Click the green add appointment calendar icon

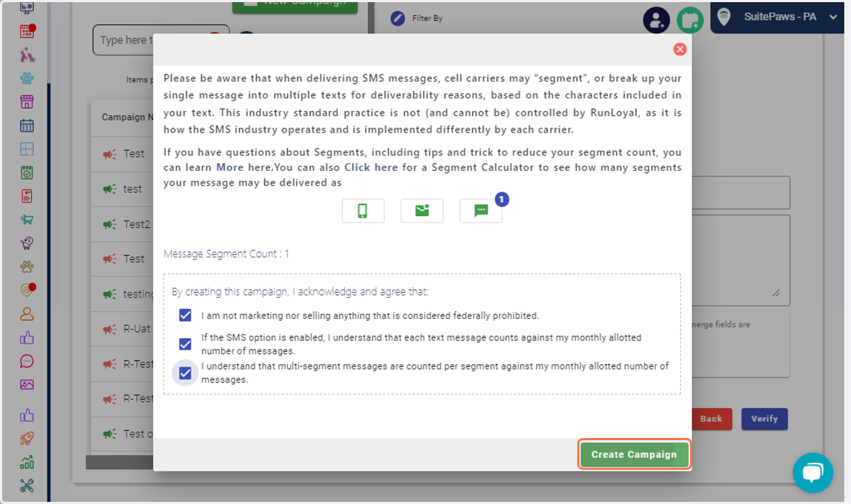coord(689,20)
